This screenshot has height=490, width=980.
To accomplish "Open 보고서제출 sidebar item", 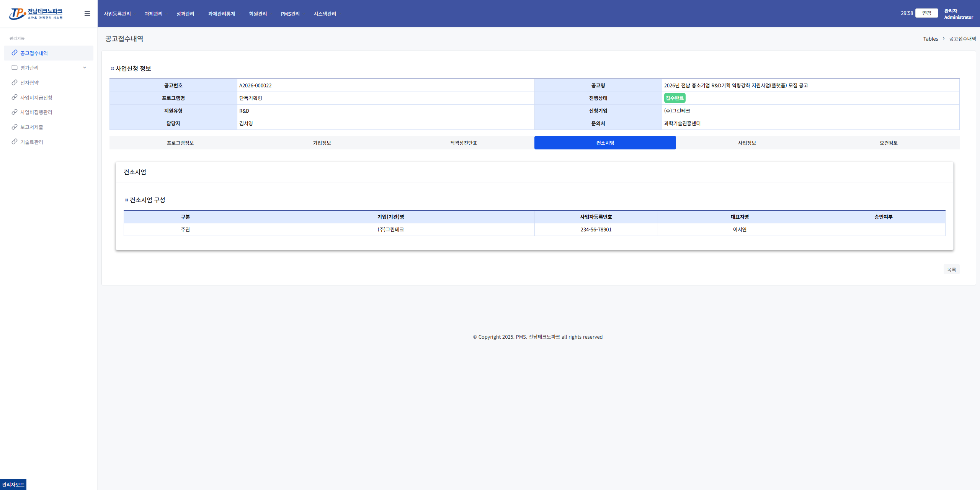I will [x=49, y=127].
